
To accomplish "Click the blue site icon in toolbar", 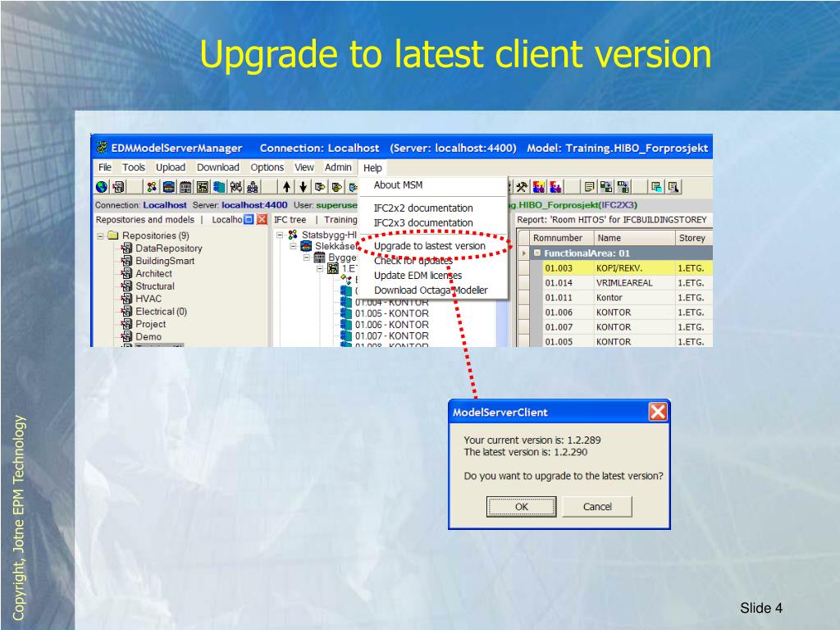I will pyautogui.click(x=169, y=186).
